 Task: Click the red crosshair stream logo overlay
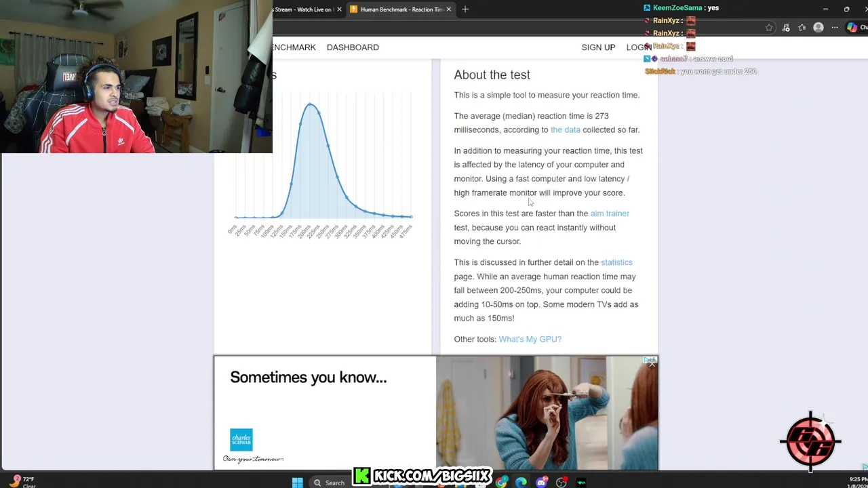(x=811, y=441)
